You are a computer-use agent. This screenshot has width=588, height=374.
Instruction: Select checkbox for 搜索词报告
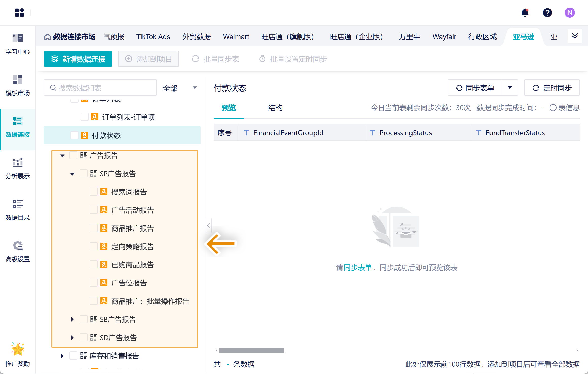94,192
